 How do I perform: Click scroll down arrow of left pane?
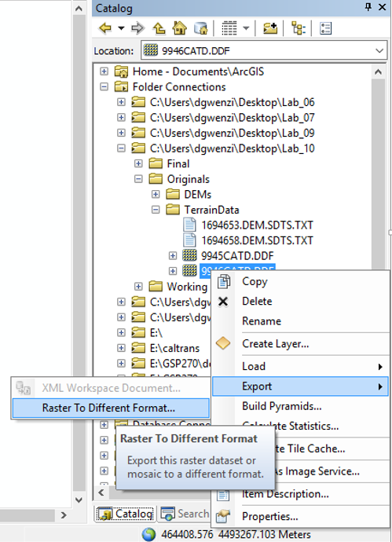[79, 500]
